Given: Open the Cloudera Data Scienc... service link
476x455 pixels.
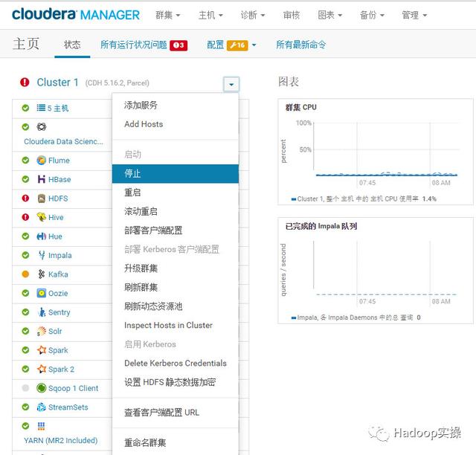Looking at the screenshot, I should [x=63, y=141].
